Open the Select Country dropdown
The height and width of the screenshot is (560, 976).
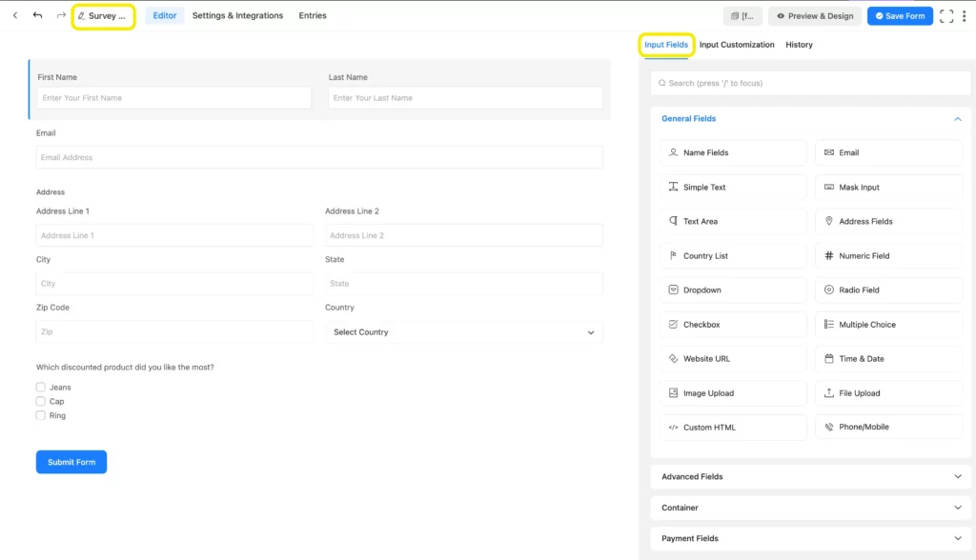(464, 332)
